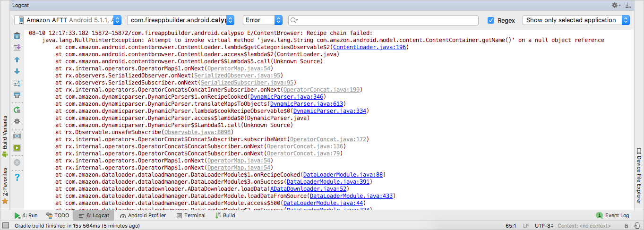Click LF line separator in status bar
Screen dimensions: 644x230
(x=526, y=226)
